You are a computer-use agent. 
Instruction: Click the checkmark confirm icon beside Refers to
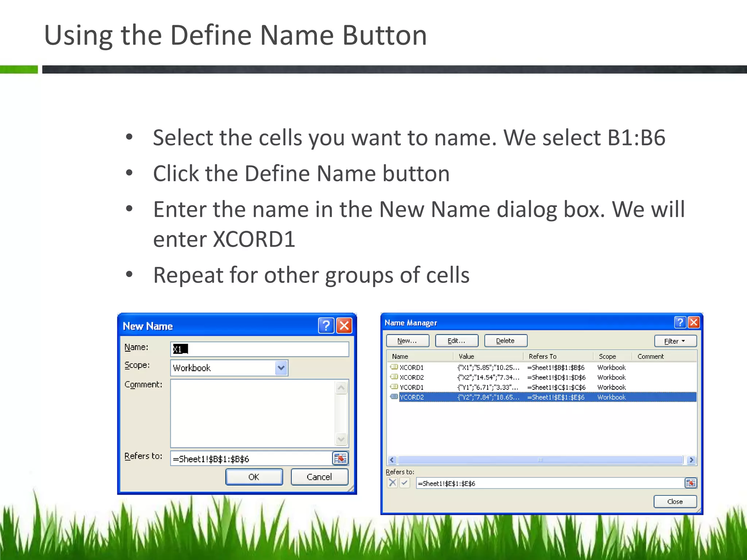tap(405, 483)
